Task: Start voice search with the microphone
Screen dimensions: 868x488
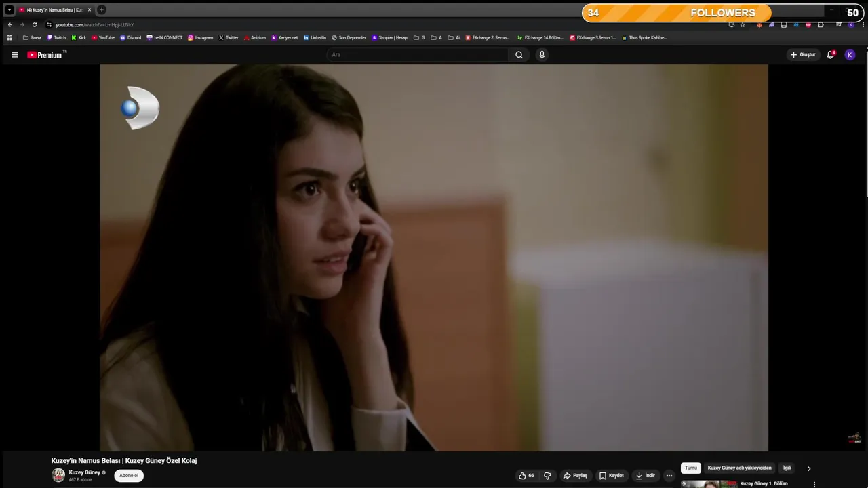Action: click(x=542, y=55)
